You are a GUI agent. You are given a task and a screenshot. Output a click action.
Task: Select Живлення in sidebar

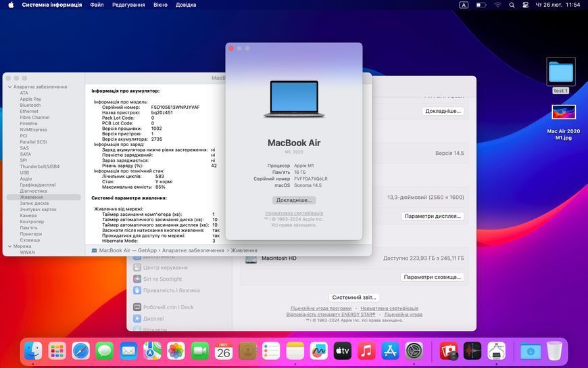(x=44, y=197)
